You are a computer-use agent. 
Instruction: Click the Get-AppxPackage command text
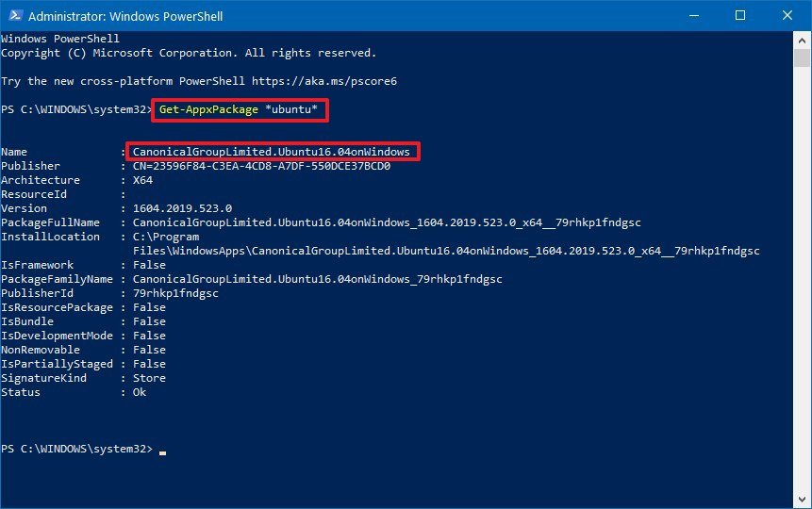point(208,109)
